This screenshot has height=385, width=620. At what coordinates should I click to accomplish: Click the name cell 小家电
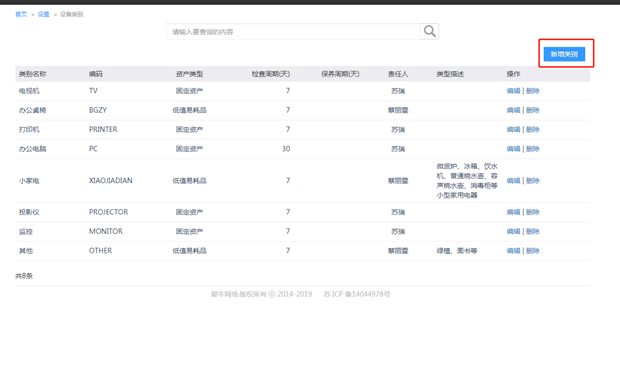pos(29,181)
